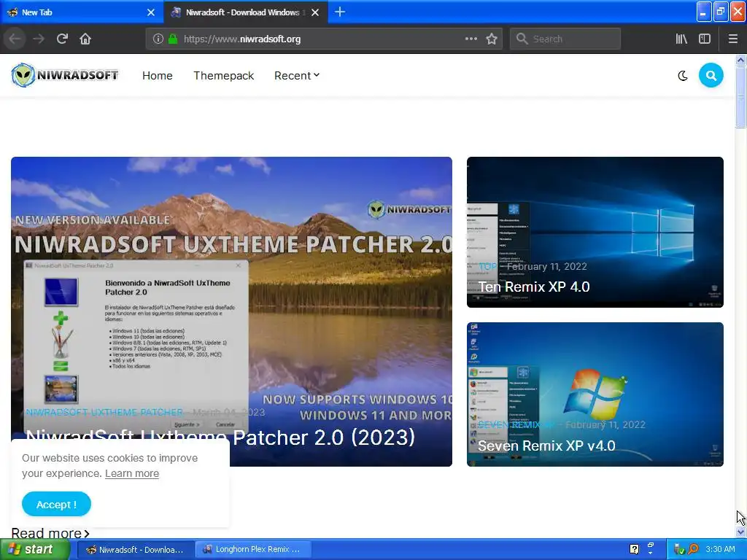Click the magnifier icon in system tray
Viewport: 747px width, 560px height.
click(694, 549)
